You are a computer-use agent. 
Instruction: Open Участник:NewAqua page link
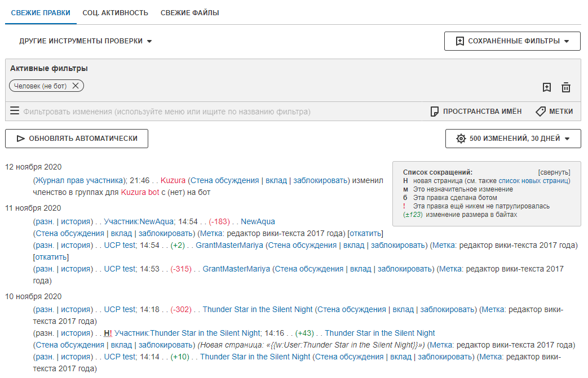coord(138,221)
